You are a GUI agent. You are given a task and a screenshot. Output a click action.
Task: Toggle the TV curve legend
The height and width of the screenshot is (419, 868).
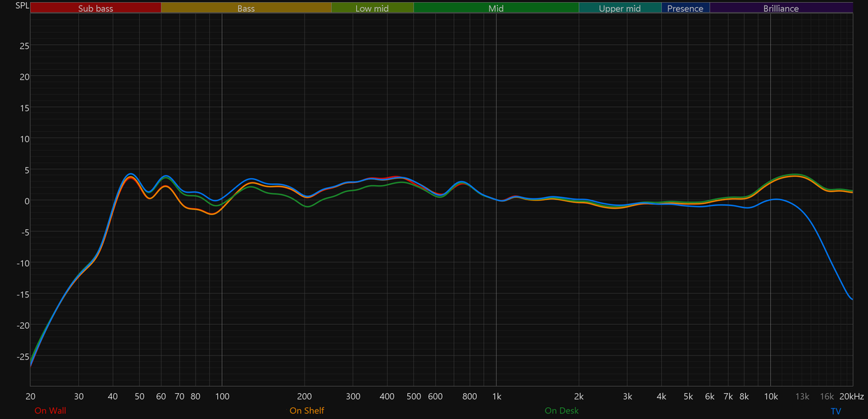click(x=836, y=411)
